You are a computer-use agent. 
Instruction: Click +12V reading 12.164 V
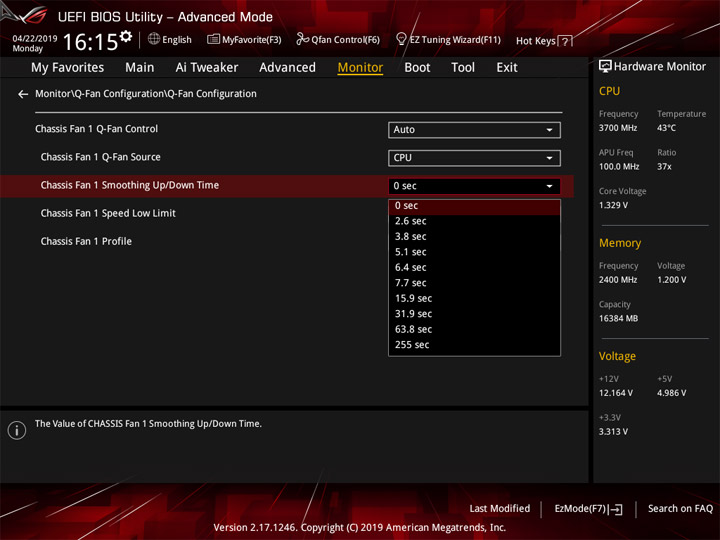(x=615, y=393)
